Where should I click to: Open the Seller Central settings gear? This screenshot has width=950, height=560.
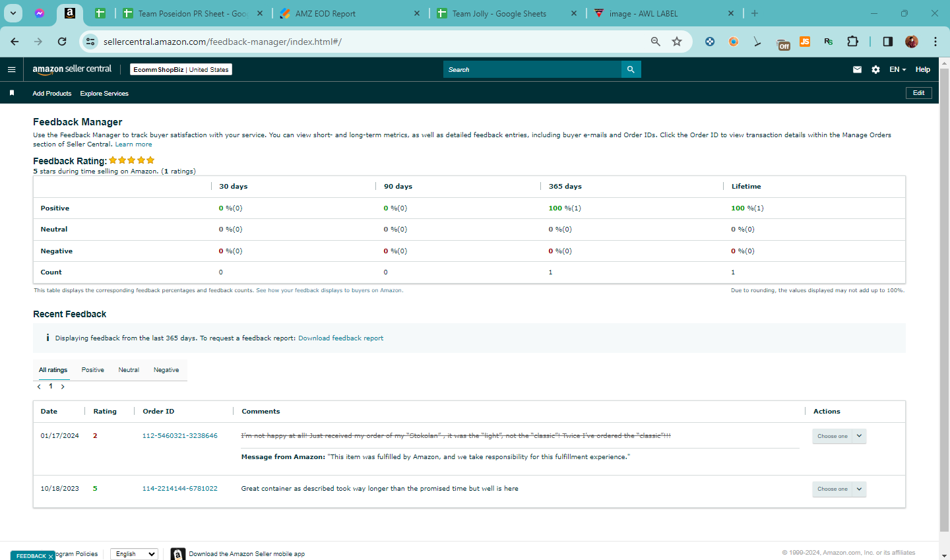[x=875, y=69]
